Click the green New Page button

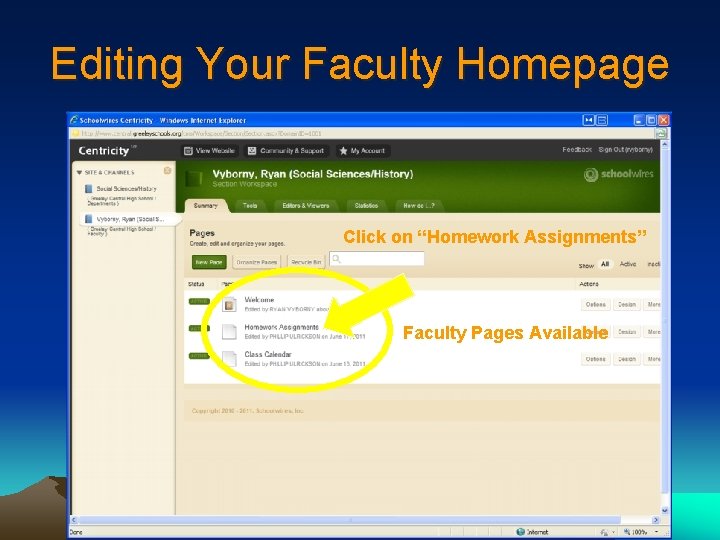(209, 262)
